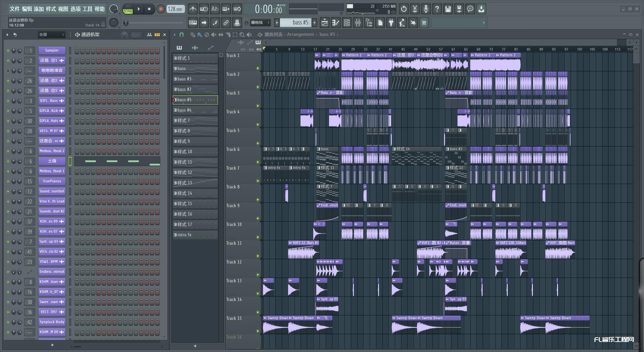
Task: Switch picker to audio clips tab
Action: (195, 48)
